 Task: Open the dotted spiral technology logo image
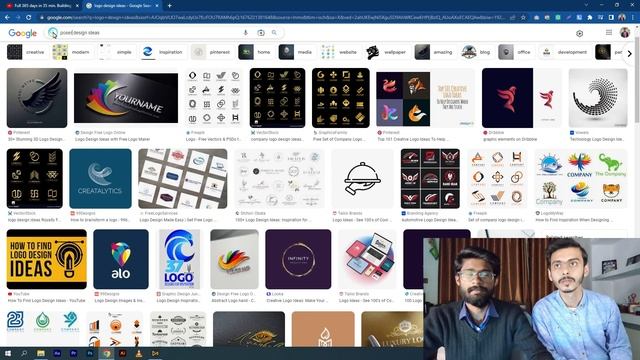[x=598, y=98]
